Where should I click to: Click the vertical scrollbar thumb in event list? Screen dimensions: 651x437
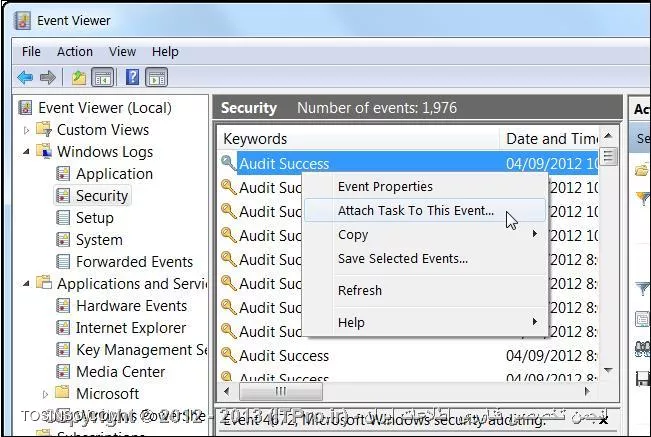608,156
